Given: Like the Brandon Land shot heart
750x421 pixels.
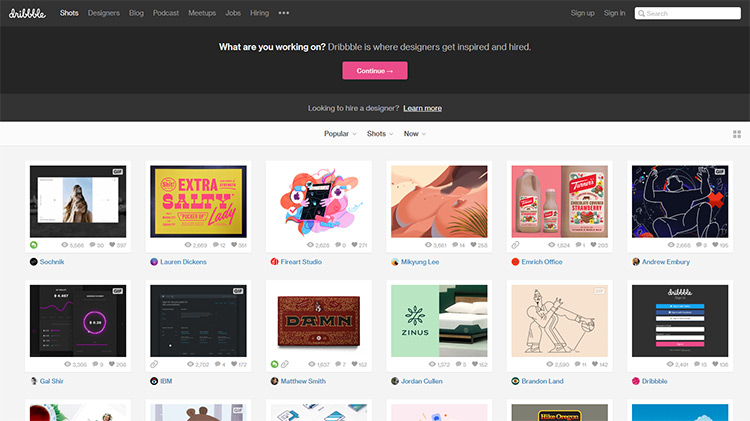Looking at the screenshot, I should pyautogui.click(x=595, y=364).
